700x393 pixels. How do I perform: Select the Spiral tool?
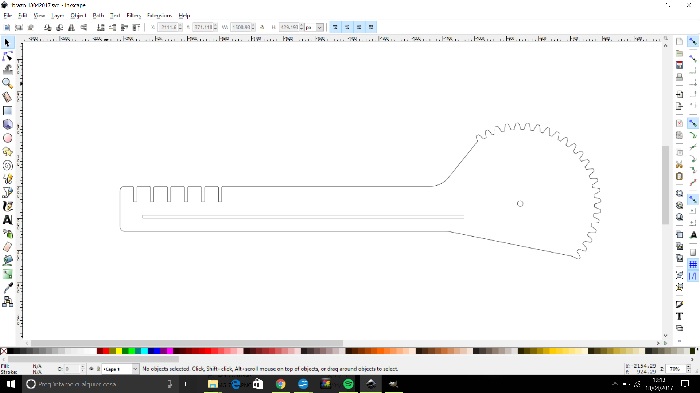click(7, 165)
